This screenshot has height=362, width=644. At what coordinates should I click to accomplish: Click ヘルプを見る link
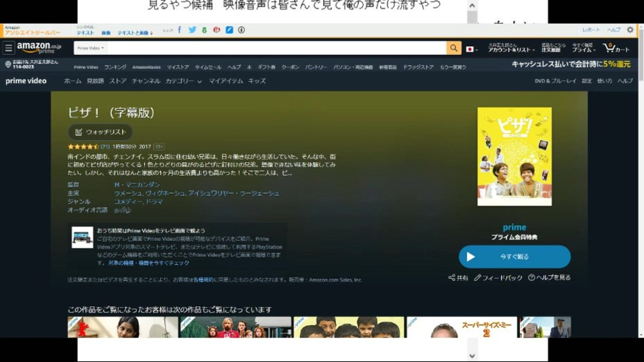point(553,278)
